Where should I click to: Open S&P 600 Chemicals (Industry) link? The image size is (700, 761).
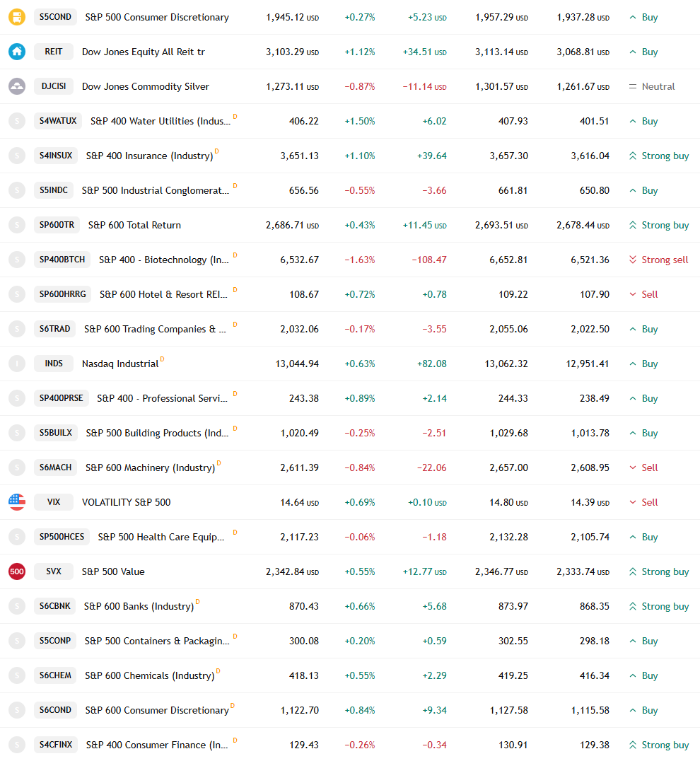coord(149,675)
